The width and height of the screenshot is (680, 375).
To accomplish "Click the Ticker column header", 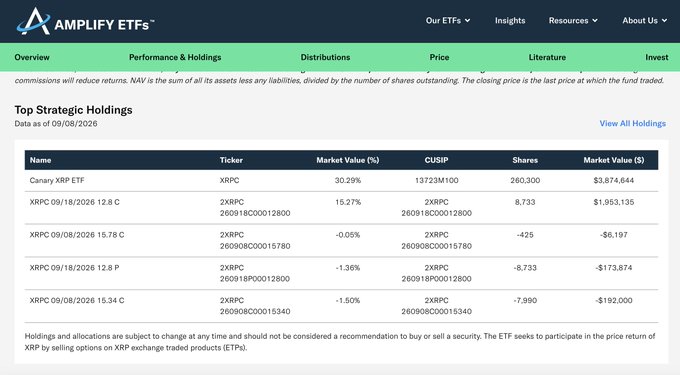I will [x=231, y=160].
